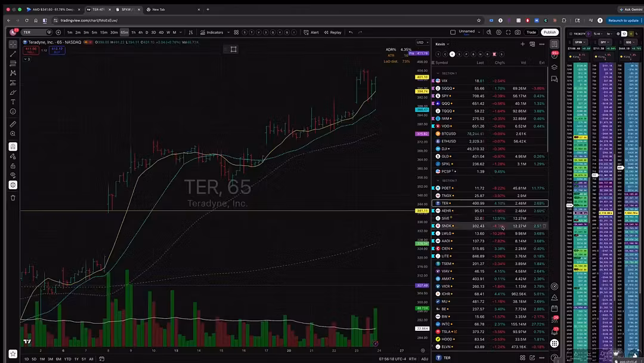Viewport: 644px width, 363px height.
Task: Start bar Replay mode
Action: click(x=333, y=32)
